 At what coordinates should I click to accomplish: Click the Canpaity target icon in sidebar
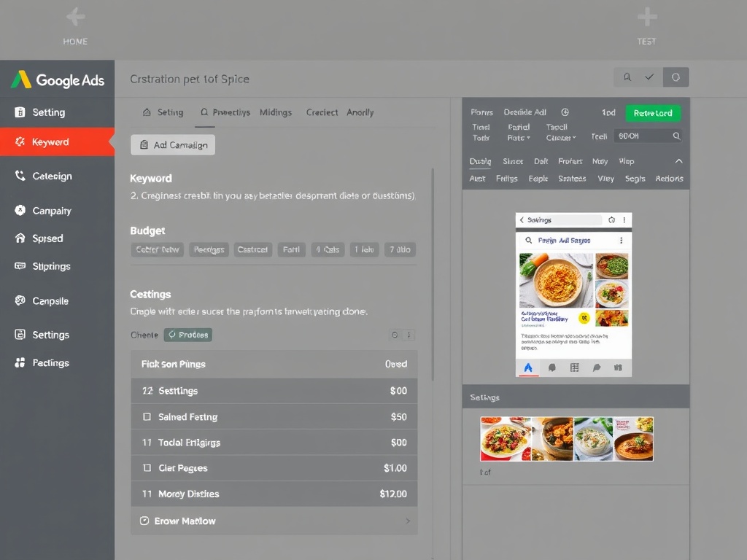pyautogui.click(x=19, y=210)
